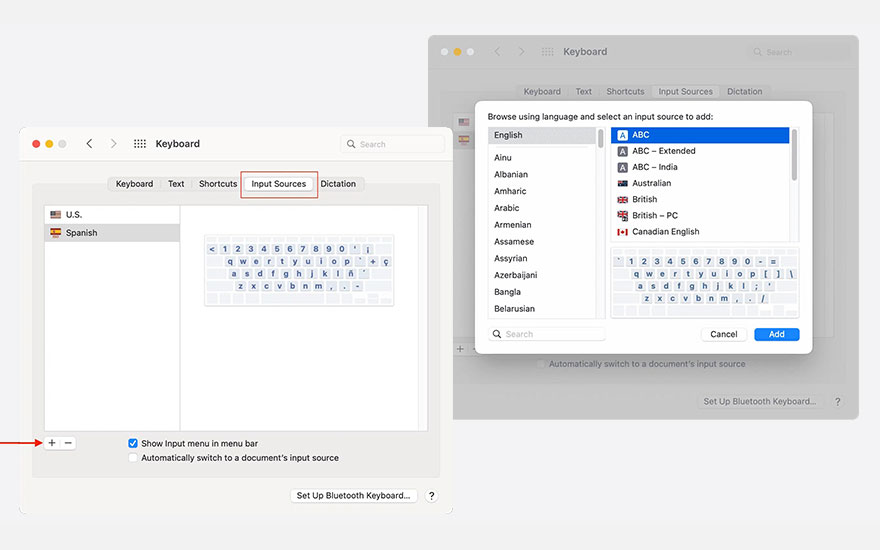Switch to the Dictation tab

pos(338,184)
